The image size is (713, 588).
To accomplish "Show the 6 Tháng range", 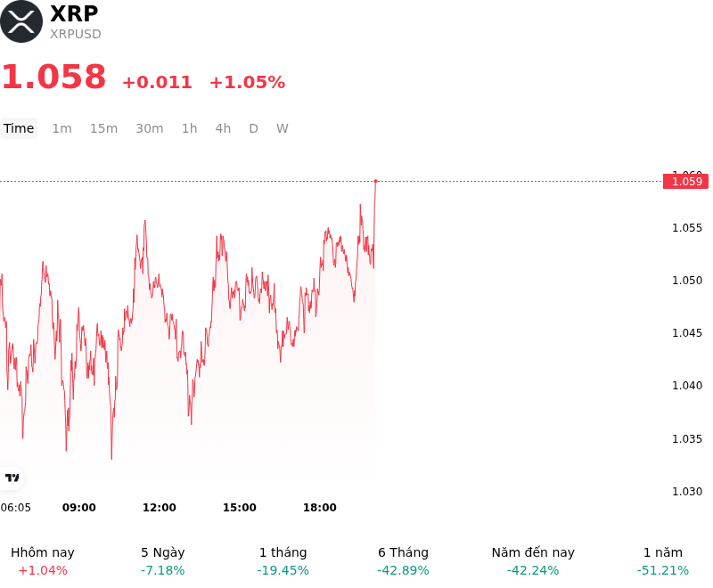I will pyautogui.click(x=404, y=561).
